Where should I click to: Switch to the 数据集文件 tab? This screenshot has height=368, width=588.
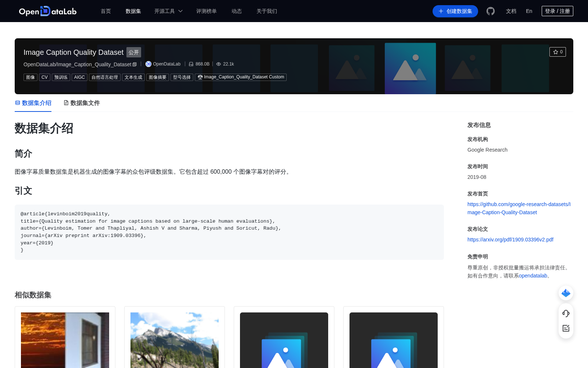[82, 103]
